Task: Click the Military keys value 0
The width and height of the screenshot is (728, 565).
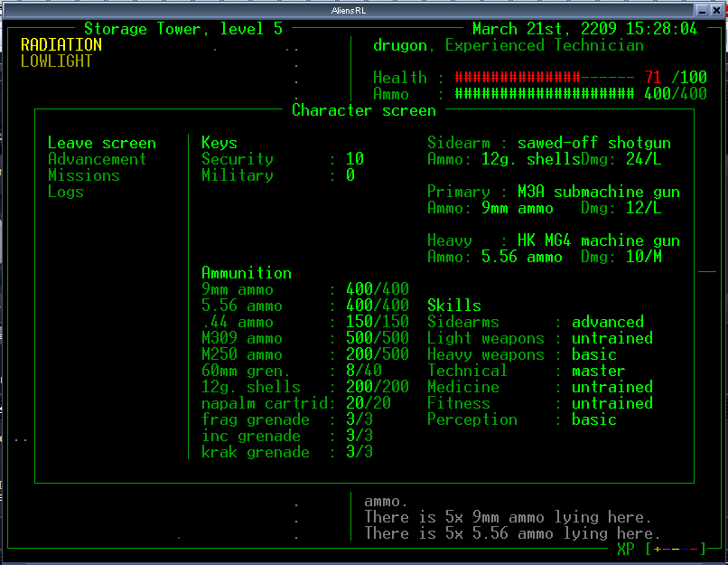Action: [350, 175]
